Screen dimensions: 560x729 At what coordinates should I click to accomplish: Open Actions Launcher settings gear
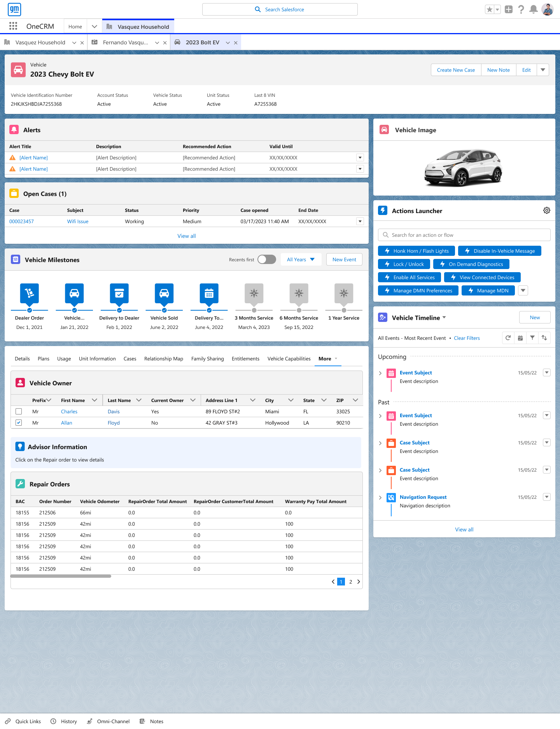click(x=547, y=210)
